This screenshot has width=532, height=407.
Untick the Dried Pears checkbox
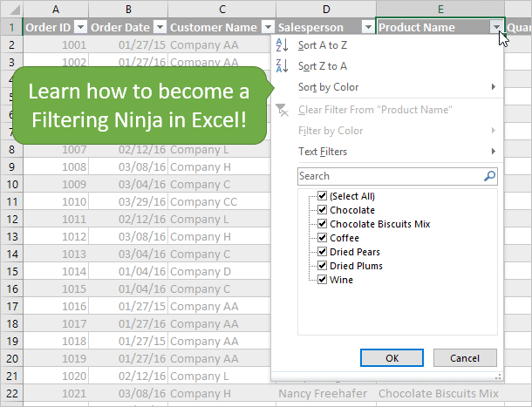pos(323,252)
